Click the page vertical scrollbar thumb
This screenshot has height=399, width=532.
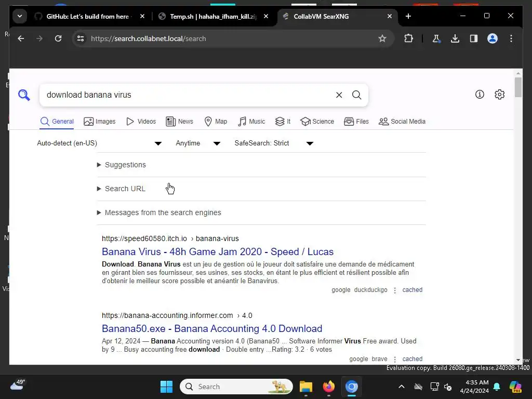(x=518, y=87)
